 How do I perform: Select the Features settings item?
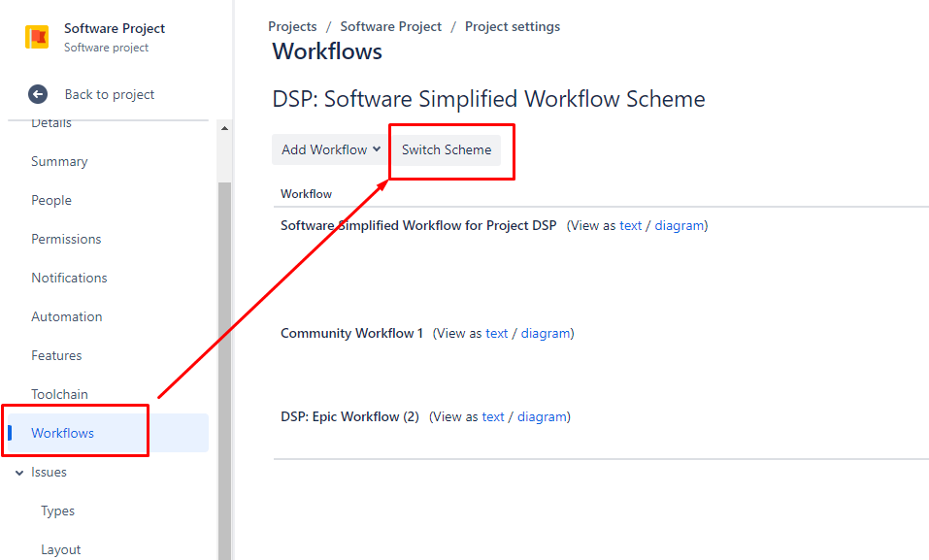56,355
